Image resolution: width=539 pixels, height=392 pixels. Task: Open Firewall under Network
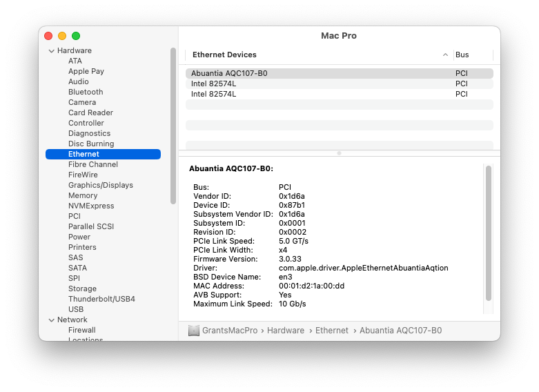(82, 330)
